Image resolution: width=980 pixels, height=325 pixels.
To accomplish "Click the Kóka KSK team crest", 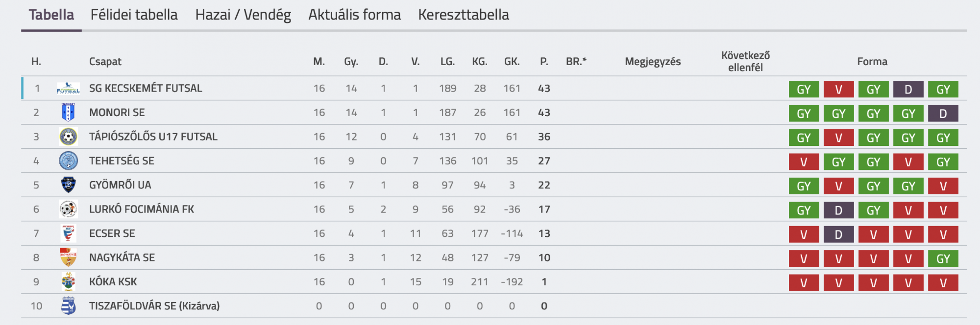I will (x=68, y=282).
